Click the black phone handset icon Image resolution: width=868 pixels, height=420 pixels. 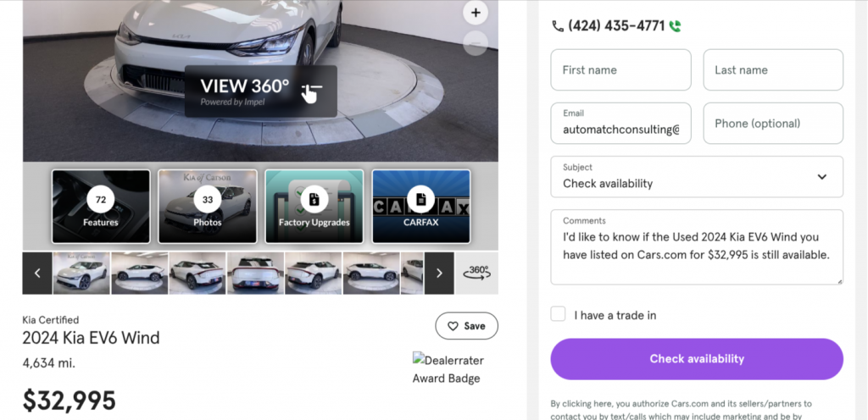click(x=558, y=26)
